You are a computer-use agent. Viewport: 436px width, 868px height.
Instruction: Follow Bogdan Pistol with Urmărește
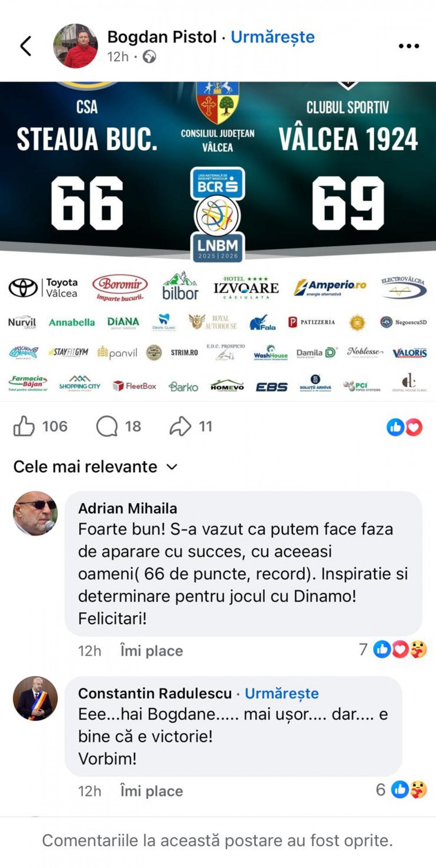[x=272, y=37]
